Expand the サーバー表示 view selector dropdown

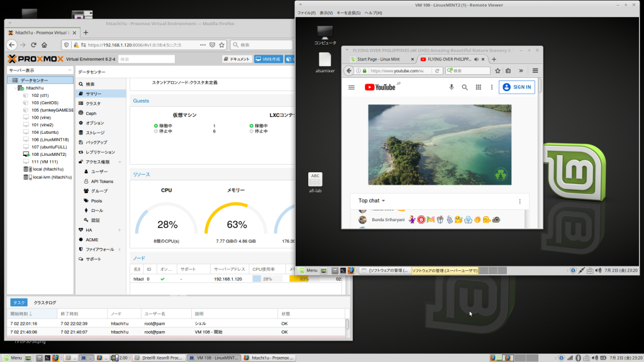pos(69,70)
